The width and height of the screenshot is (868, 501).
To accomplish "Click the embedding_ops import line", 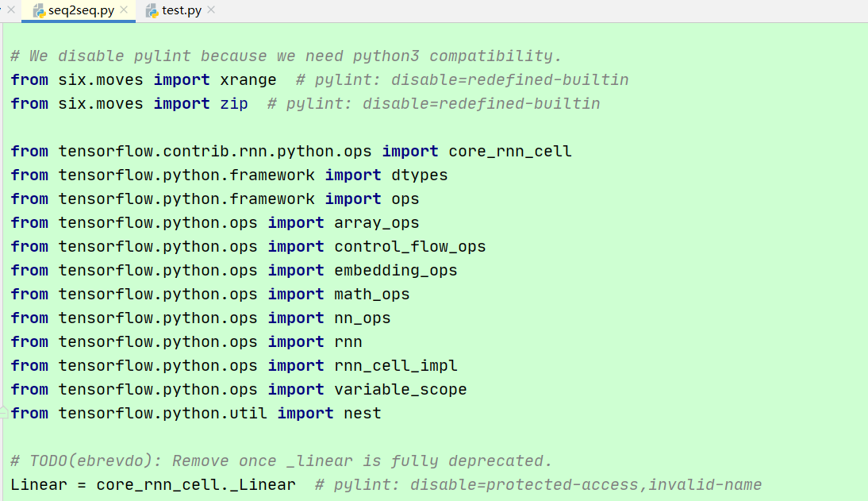I will click(x=394, y=270).
